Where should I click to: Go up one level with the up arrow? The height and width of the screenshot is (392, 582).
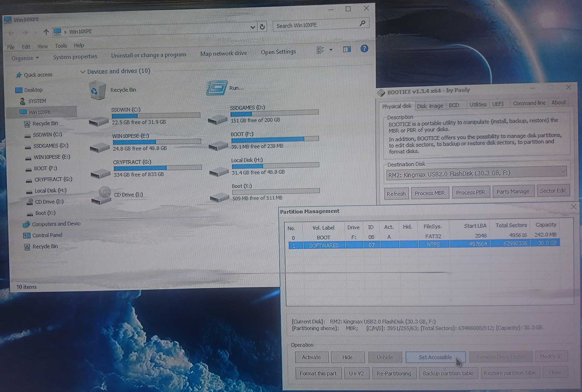coord(46,32)
